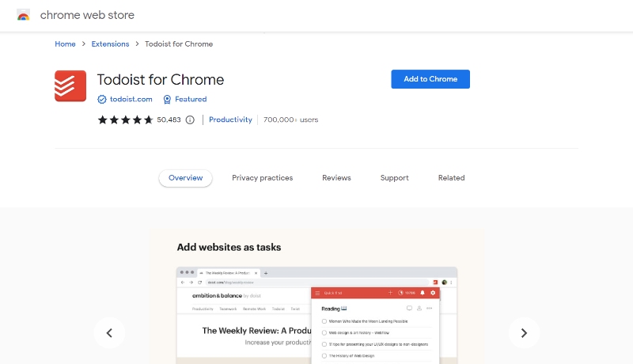Go to the Related tab
The width and height of the screenshot is (633, 364).
[451, 178]
